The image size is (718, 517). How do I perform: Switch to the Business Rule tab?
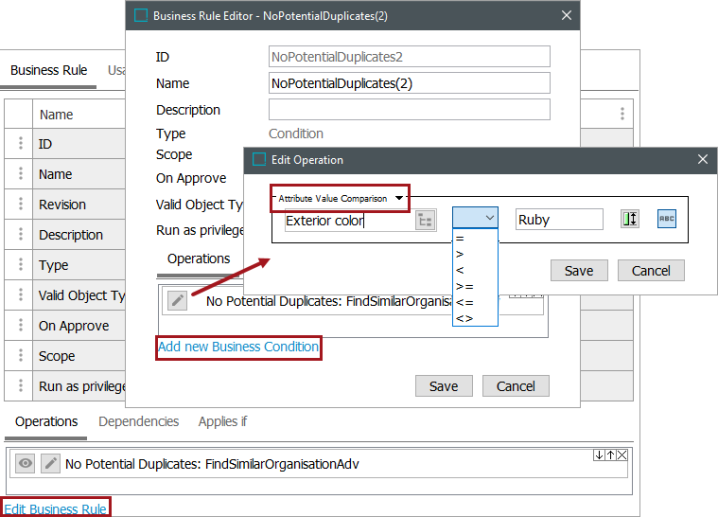pyautogui.click(x=49, y=70)
